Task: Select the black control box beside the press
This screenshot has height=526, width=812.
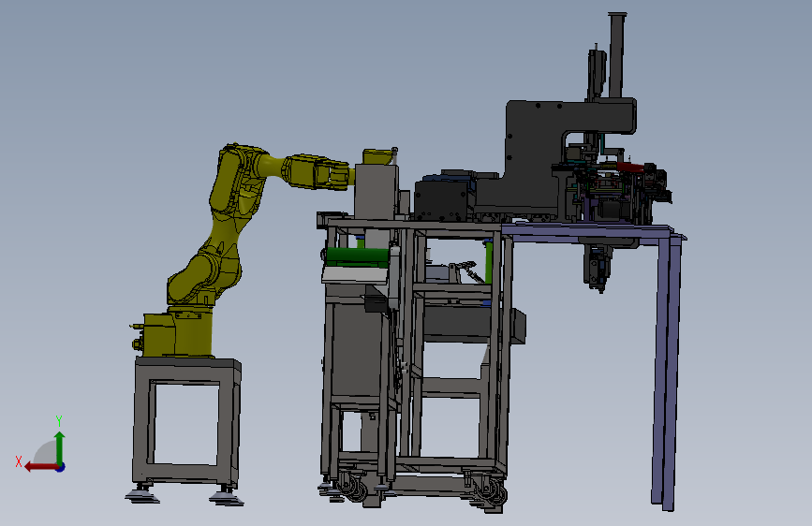Action: point(441,201)
